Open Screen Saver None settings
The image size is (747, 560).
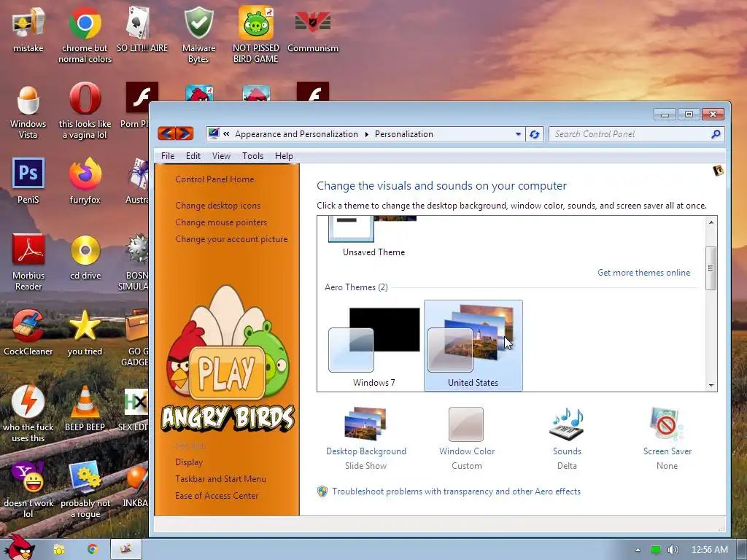click(667, 439)
